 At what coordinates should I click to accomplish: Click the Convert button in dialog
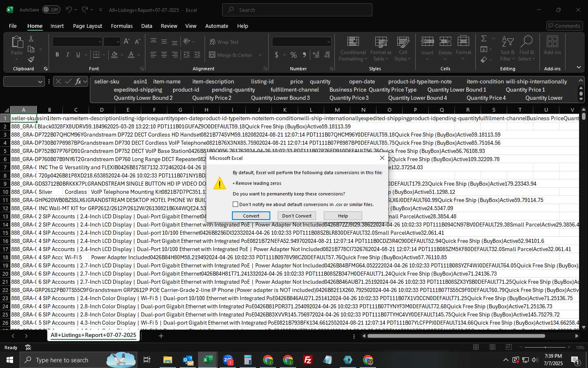pos(251,216)
